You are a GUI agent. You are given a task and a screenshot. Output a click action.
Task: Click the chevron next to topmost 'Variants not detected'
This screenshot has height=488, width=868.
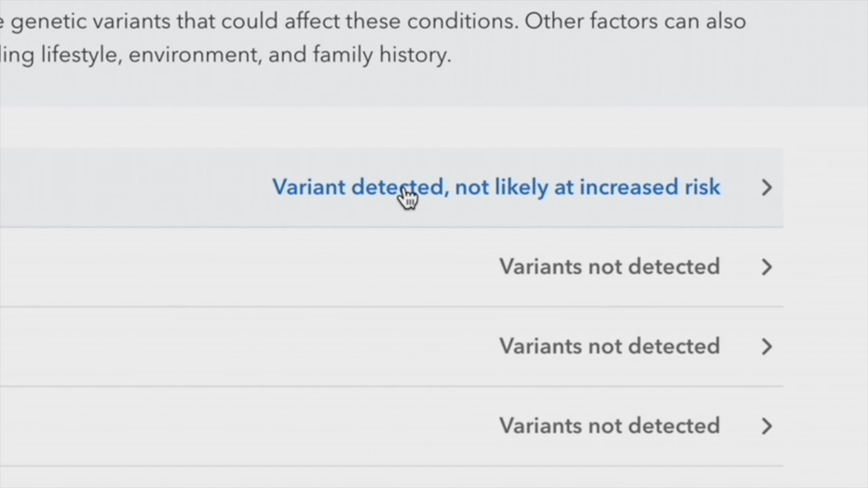(766, 267)
